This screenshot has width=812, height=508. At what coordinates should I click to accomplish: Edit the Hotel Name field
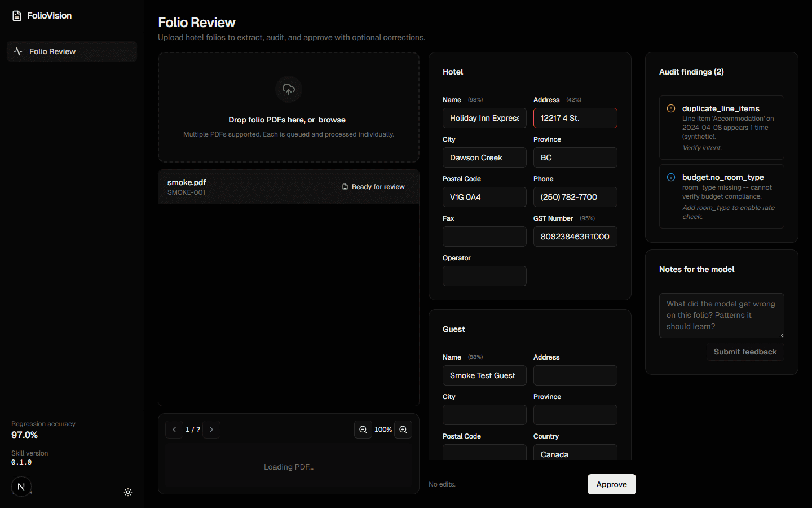pyautogui.click(x=484, y=118)
